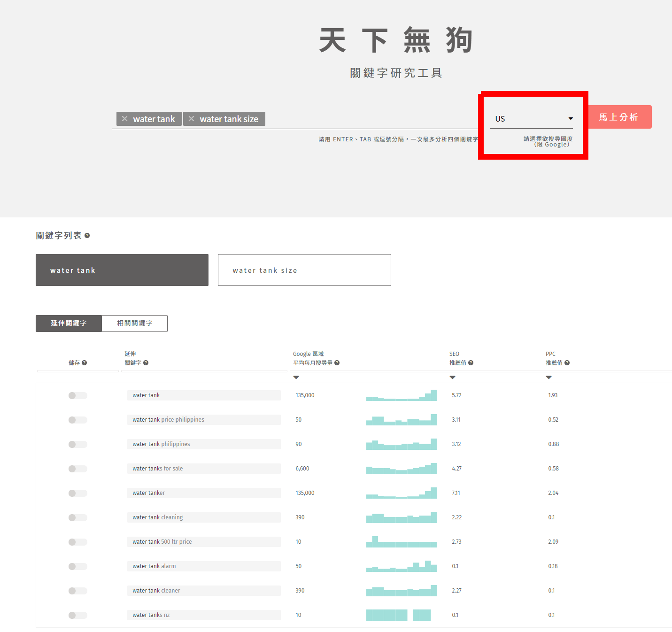Click trend chart for 'water tanker' row
This screenshot has height=632, width=672.
point(402,493)
